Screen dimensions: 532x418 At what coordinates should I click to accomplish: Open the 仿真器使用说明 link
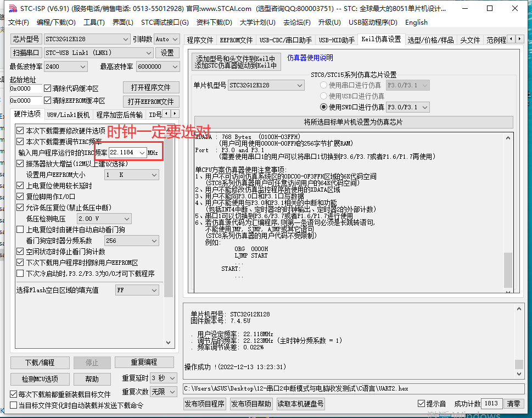point(310,58)
